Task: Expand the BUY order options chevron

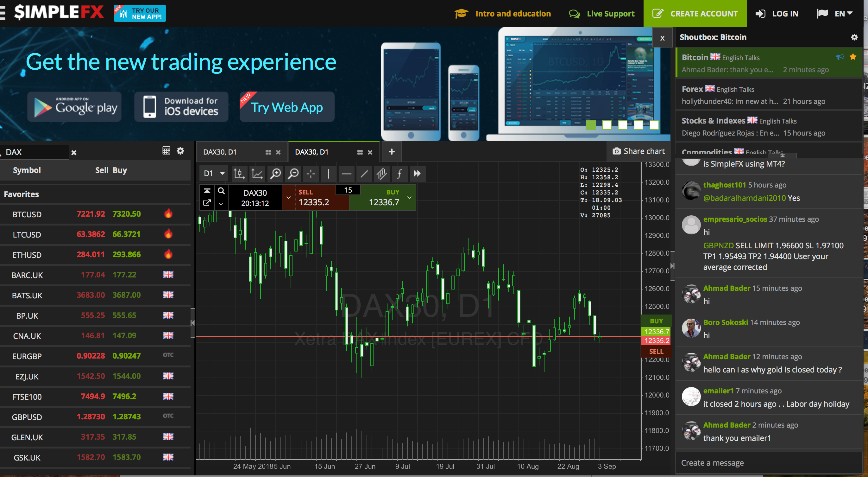Action: 409,198
